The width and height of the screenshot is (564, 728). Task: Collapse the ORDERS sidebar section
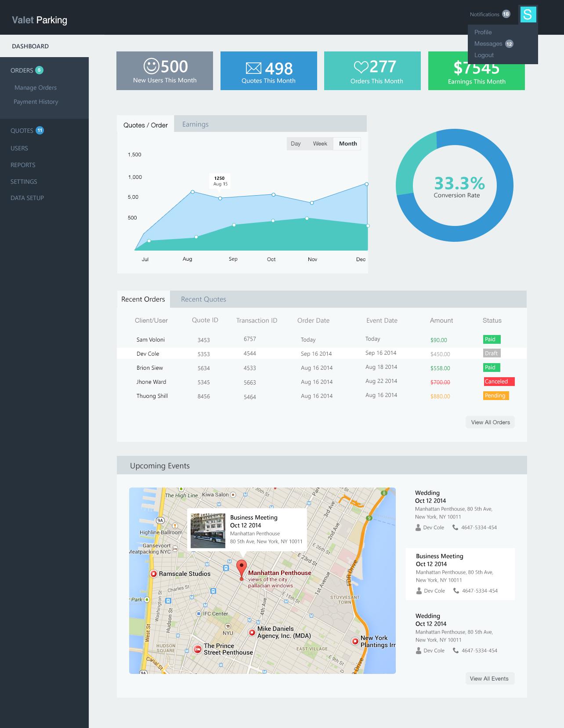[22, 70]
